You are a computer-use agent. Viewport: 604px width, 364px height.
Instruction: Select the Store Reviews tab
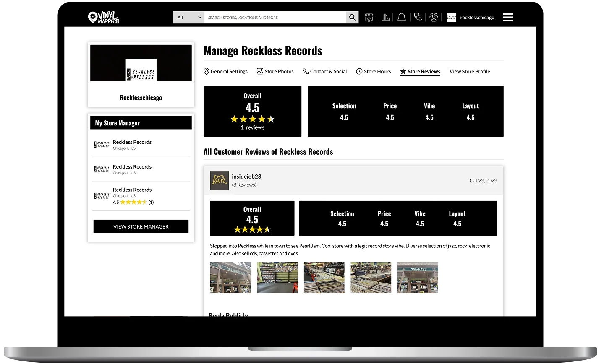click(x=420, y=71)
